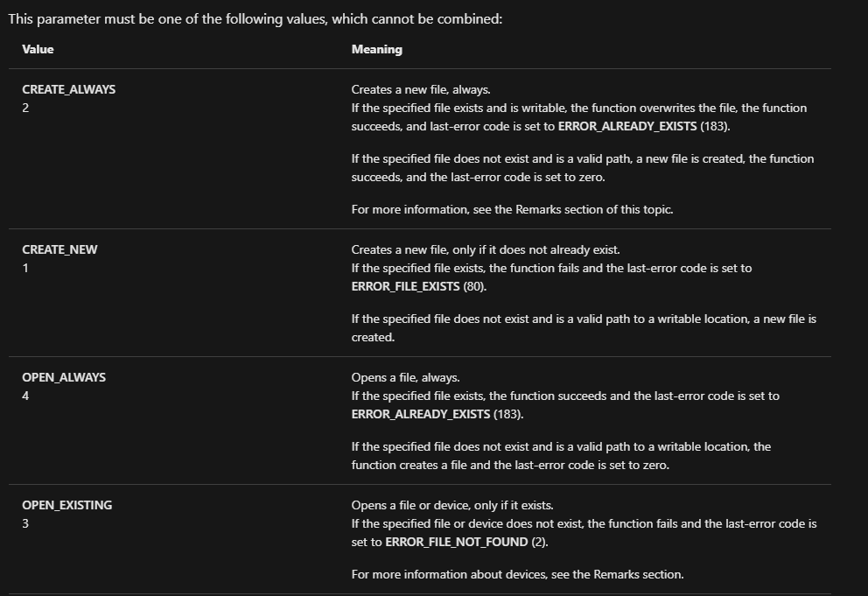Click 'Opens a file or device, only if it exists.'
Image resolution: width=868 pixels, height=596 pixels.
452,505
